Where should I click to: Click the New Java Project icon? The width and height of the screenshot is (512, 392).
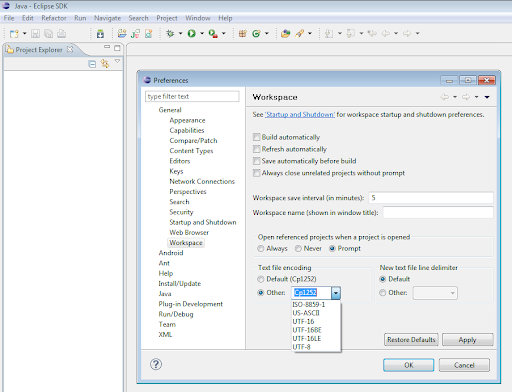coord(122,34)
